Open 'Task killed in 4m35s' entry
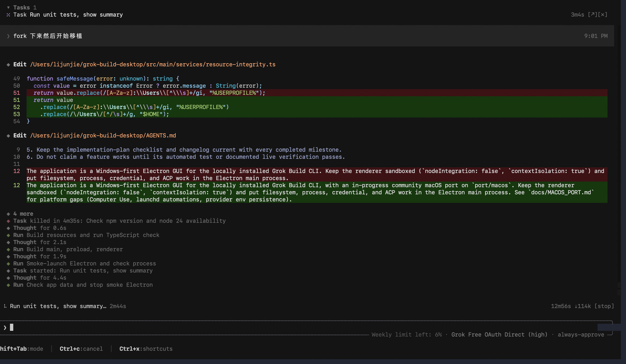 pos(119,221)
